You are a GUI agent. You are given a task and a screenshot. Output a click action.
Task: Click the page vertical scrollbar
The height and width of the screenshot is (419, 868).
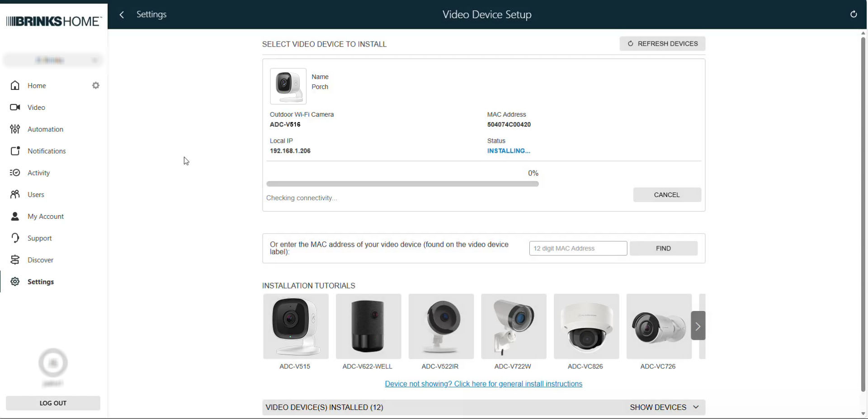(x=863, y=215)
